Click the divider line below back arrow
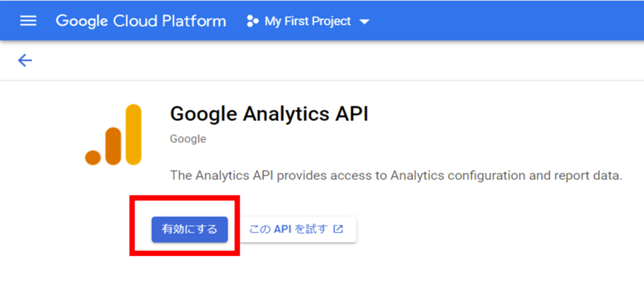 (322, 80)
